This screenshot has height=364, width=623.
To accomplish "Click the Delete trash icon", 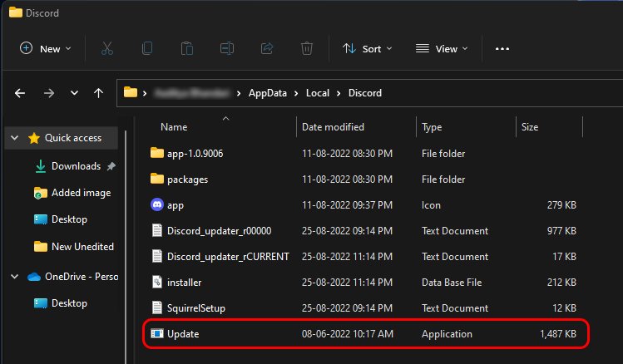I will [x=306, y=49].
